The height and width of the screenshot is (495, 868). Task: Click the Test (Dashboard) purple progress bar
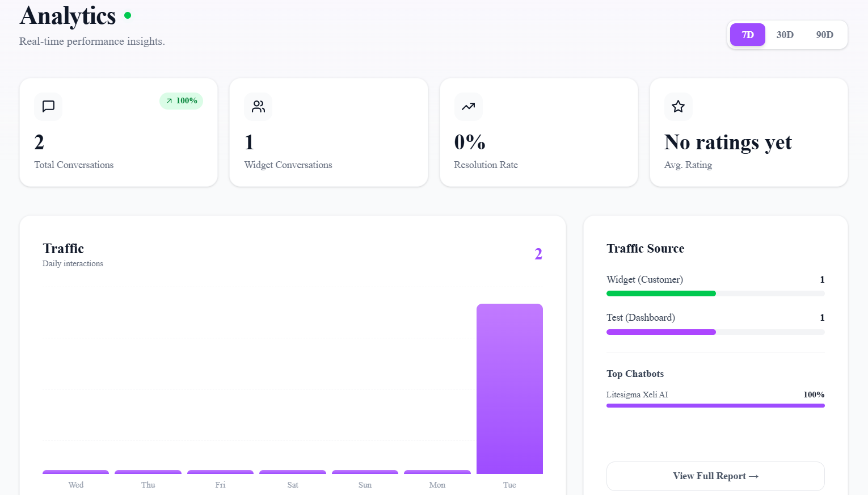661,332
